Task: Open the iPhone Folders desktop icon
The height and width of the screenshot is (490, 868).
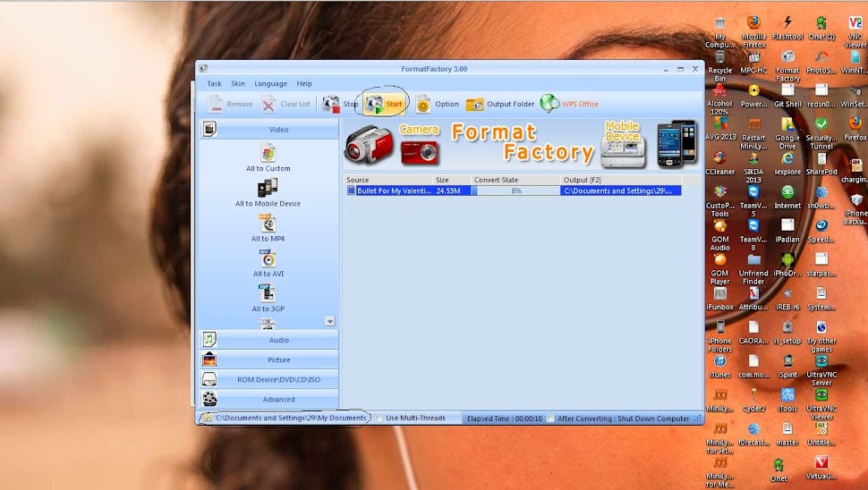Action: pyautogui.click(x=719, y=337)
